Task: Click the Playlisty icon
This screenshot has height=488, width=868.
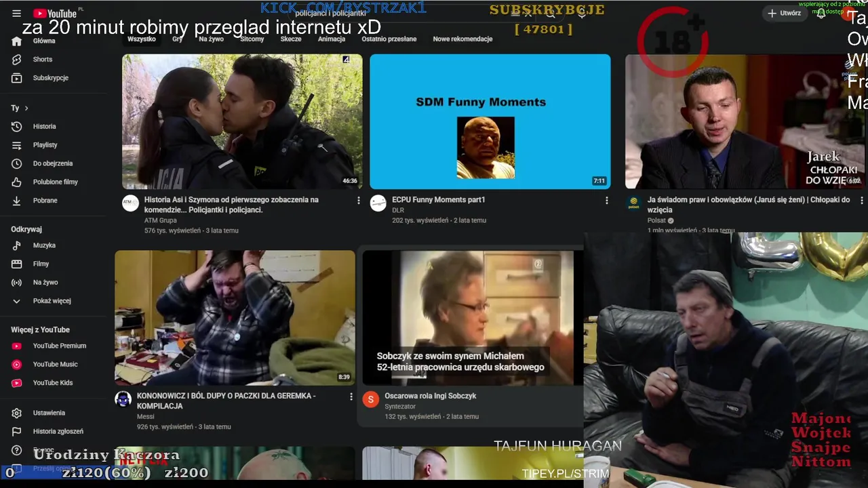Action: point(17,145)
